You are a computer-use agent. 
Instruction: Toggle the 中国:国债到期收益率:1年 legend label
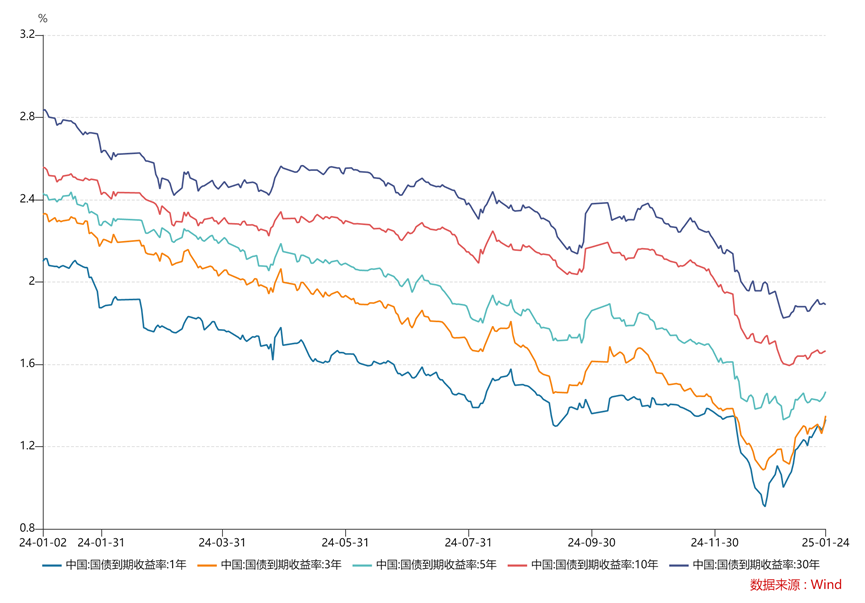[x=125, y=565]
